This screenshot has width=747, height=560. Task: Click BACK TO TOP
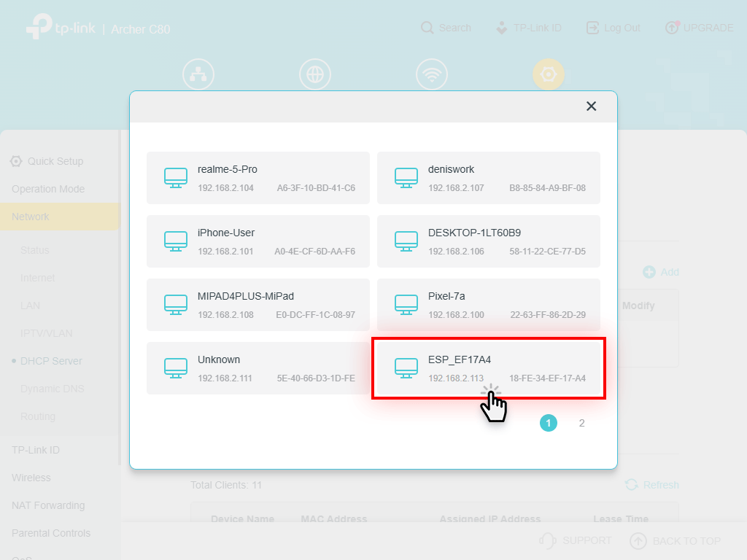click(676, 540)
